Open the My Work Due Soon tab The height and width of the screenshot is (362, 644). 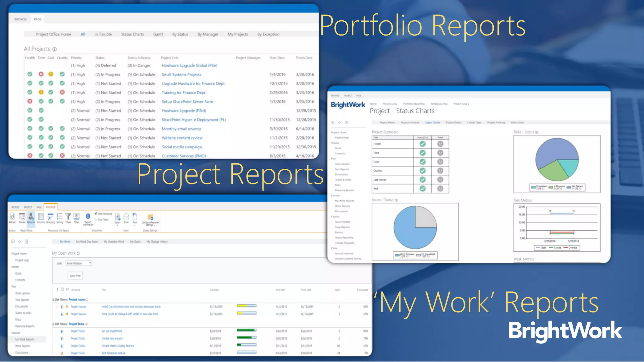(x=87, y=242)
